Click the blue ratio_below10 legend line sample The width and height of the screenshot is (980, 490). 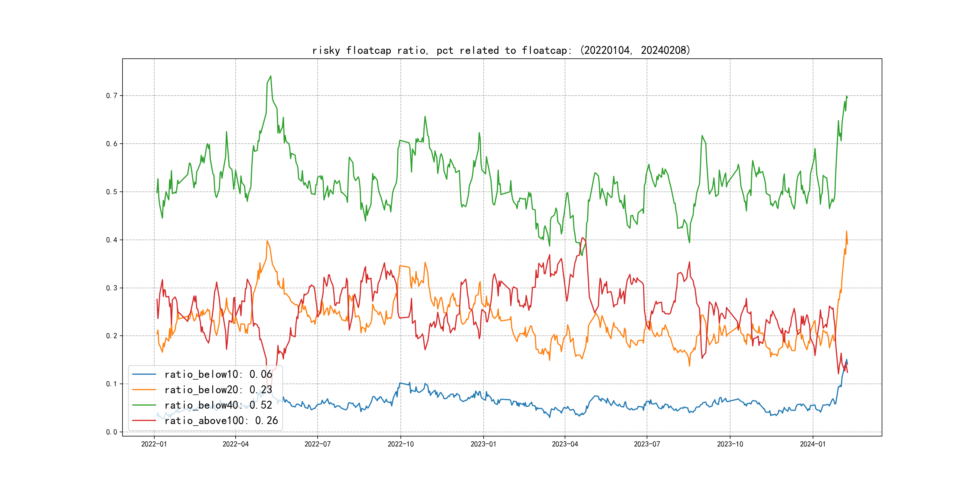pyautogui.click(x=144, y=374)
